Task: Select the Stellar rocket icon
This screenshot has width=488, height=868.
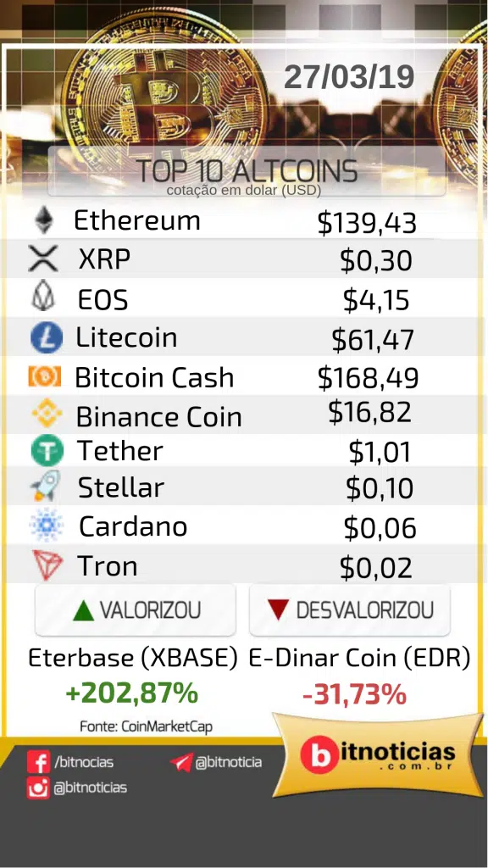Action: [x=46, y=487]
